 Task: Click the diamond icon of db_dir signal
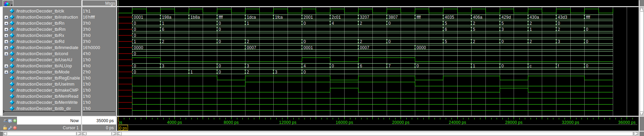(12, 109)
